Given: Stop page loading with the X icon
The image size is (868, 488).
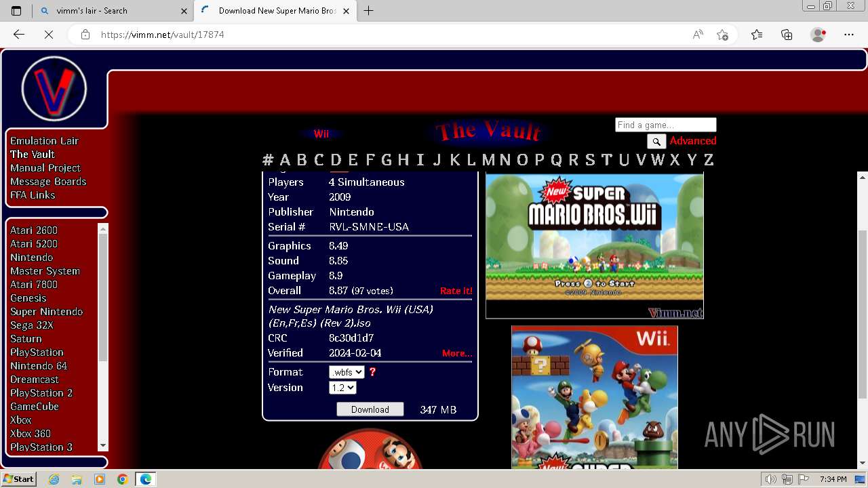Looking at the screenshot, I should click(x=49, y=35).
